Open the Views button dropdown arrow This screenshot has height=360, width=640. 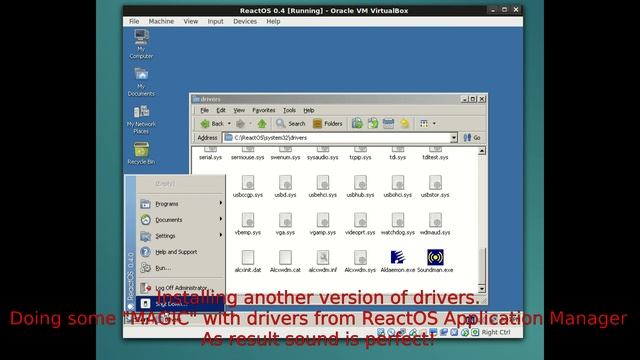pos(434,123)
